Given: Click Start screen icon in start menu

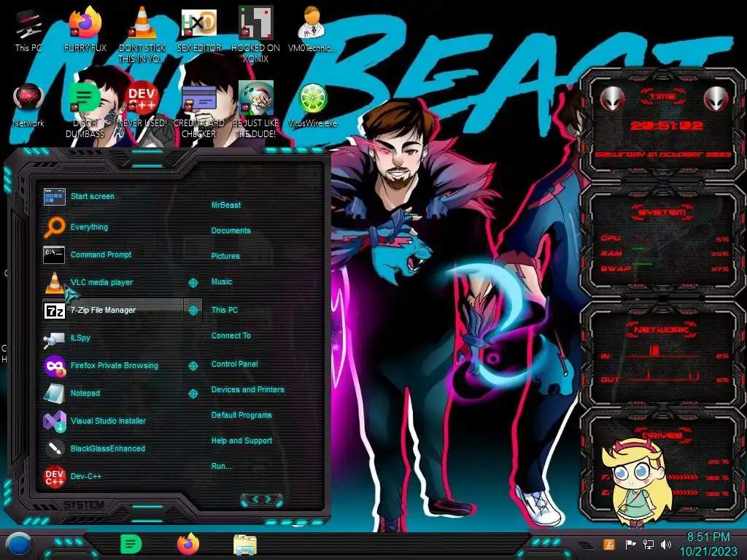Looking at the screenshot, I should click(x=54, y=196).
